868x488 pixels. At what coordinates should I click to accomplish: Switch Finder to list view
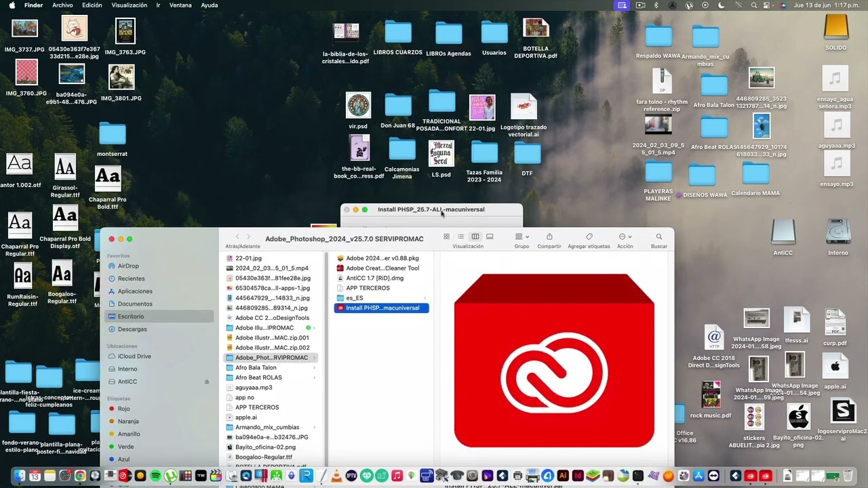click(460, 237)
